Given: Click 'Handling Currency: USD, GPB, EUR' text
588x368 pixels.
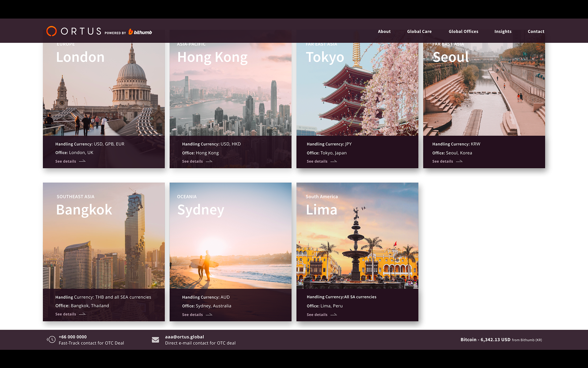Looking at the screenshot, I should tap(90, 144).
